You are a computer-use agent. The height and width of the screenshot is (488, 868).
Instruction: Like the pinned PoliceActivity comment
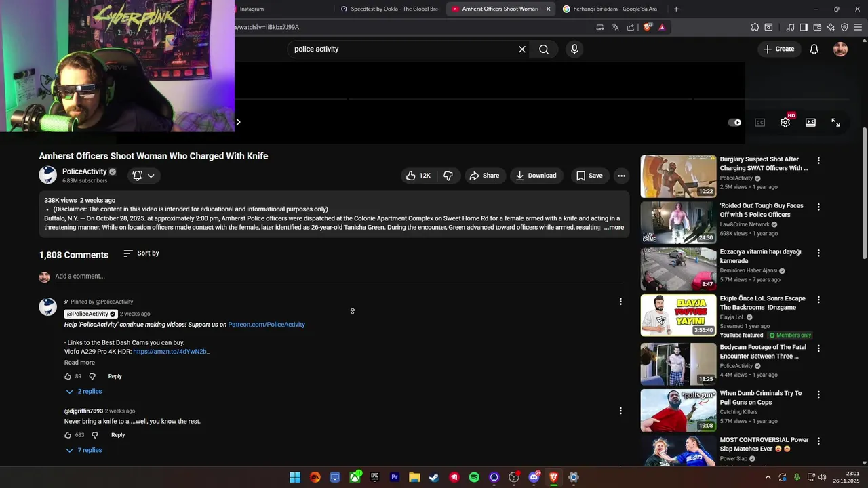click(x=68, y=376)
